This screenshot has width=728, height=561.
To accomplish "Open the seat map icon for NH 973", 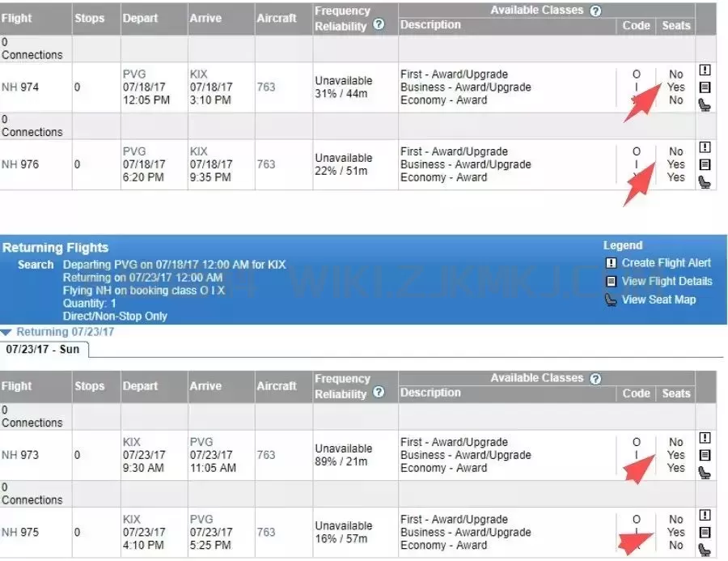I will point(705,472).
